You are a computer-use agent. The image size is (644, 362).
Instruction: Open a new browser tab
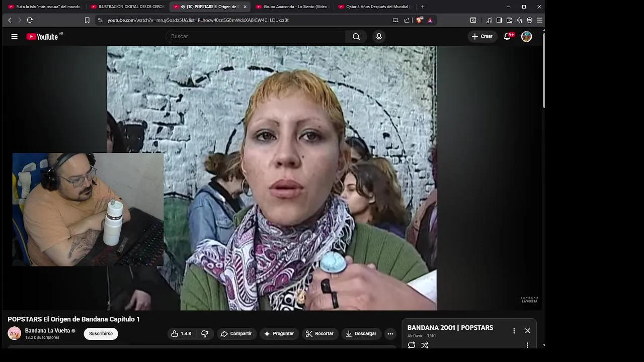click(x=422, y=7)
